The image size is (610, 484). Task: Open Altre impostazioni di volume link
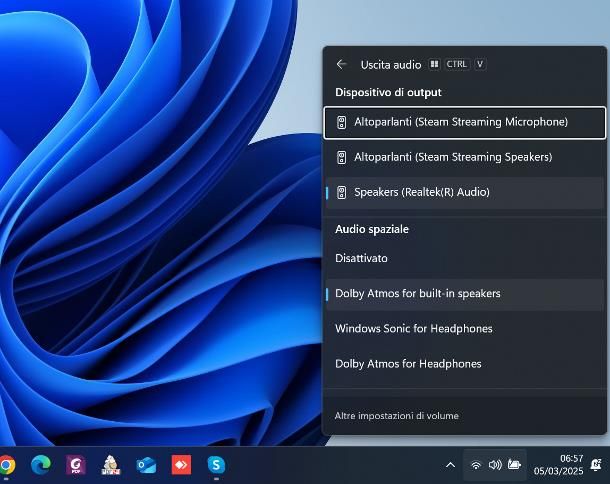pos(396,416)
